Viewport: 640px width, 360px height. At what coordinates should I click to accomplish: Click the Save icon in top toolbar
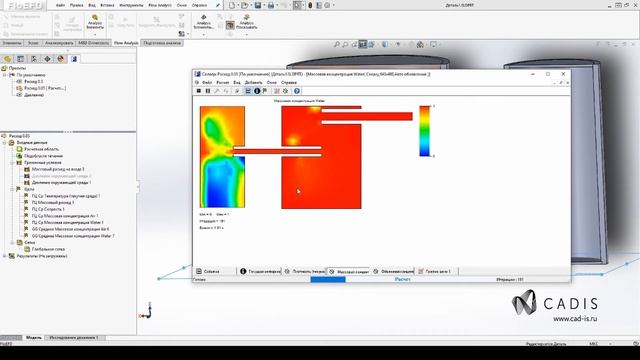coord(258,5)
